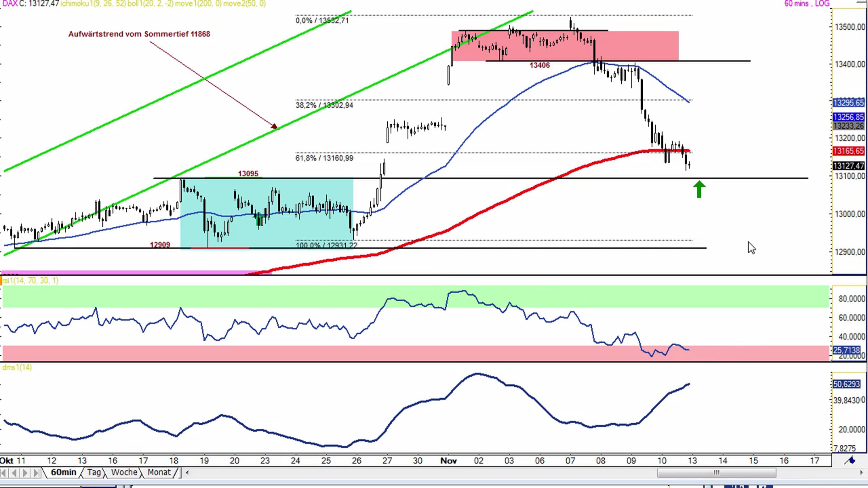This screenshot has height=488, width=868.
Task: Select the 13406 support level label
Action: tap(540, 65)
